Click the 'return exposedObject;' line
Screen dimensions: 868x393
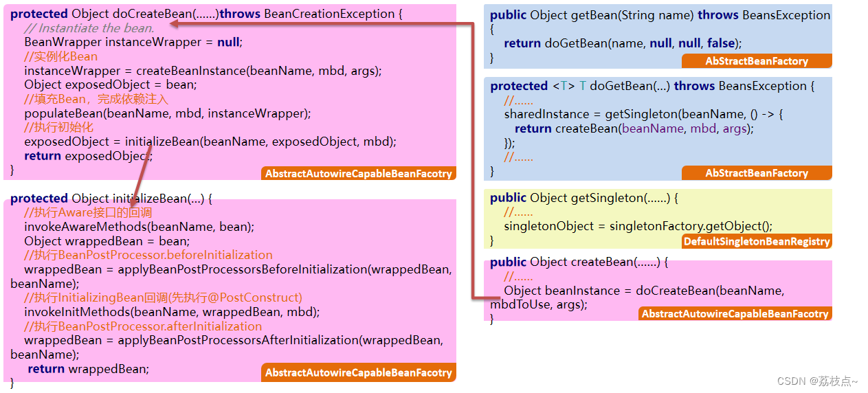click(88, 156)
